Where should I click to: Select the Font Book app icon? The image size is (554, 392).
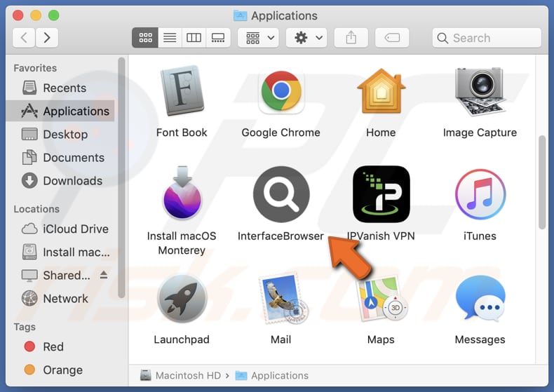pyautogui.click(x=182, y=92)
